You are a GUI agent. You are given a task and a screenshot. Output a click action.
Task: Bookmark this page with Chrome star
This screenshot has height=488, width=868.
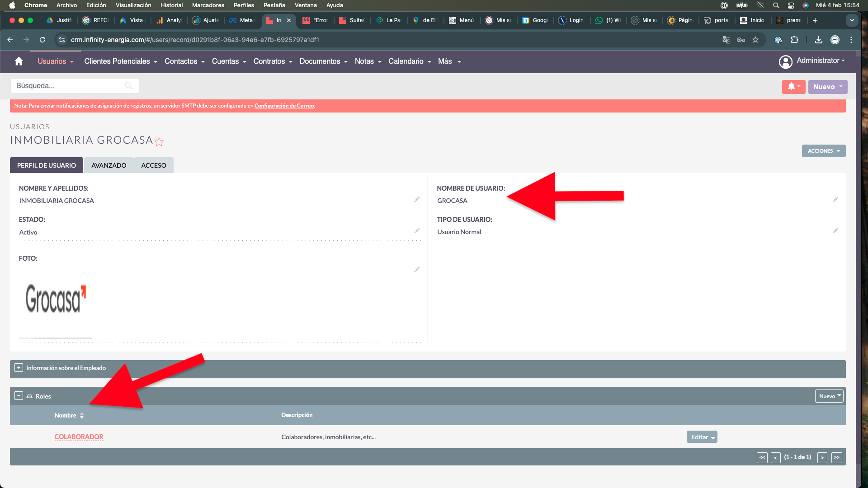coord(755,40)
